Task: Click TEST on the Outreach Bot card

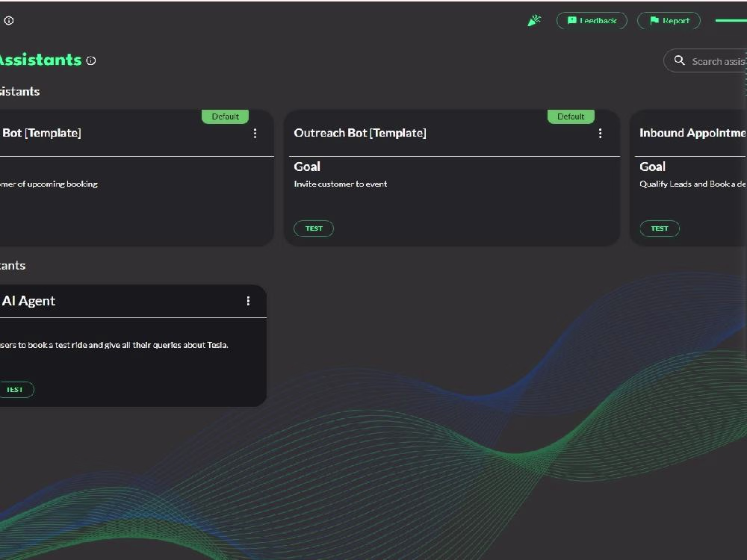Action: (314, 228)
